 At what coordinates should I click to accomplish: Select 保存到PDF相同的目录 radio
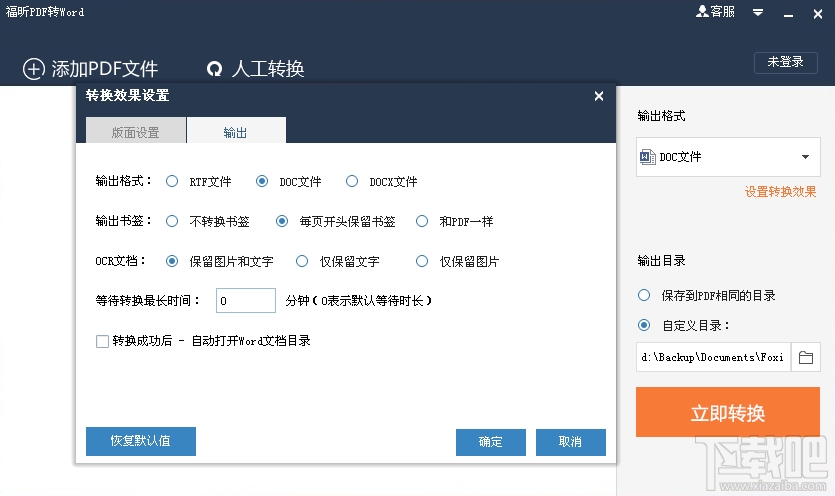point(644,295)
